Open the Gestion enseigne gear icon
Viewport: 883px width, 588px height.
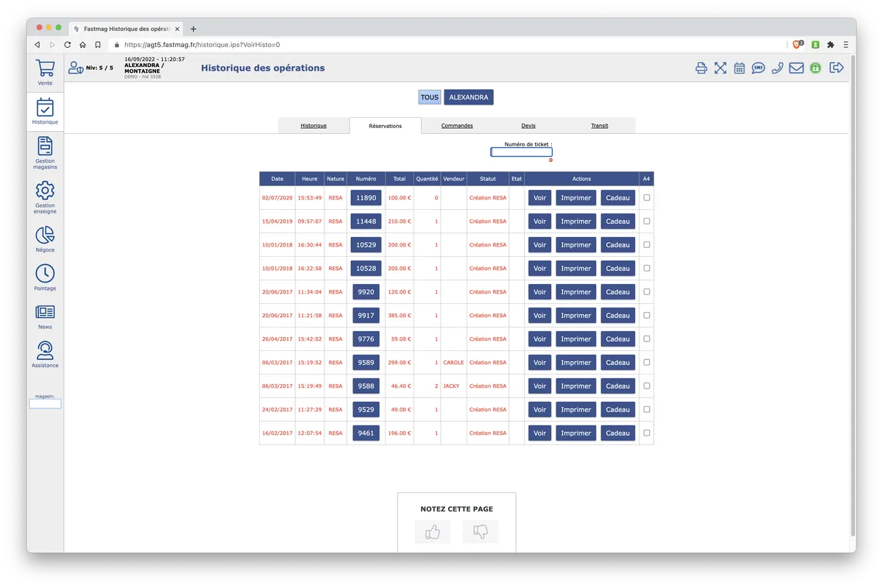click(45, 191)
